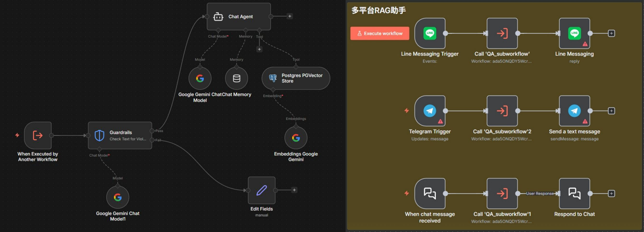Click plus under Chat Agent Tool connector
This screenshot has width=644, height=232.
tap(259, 49)
